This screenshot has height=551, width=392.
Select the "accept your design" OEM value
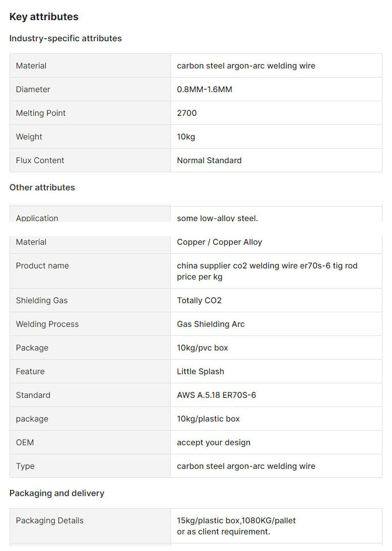pyautogui.click(x=213, y=442)
